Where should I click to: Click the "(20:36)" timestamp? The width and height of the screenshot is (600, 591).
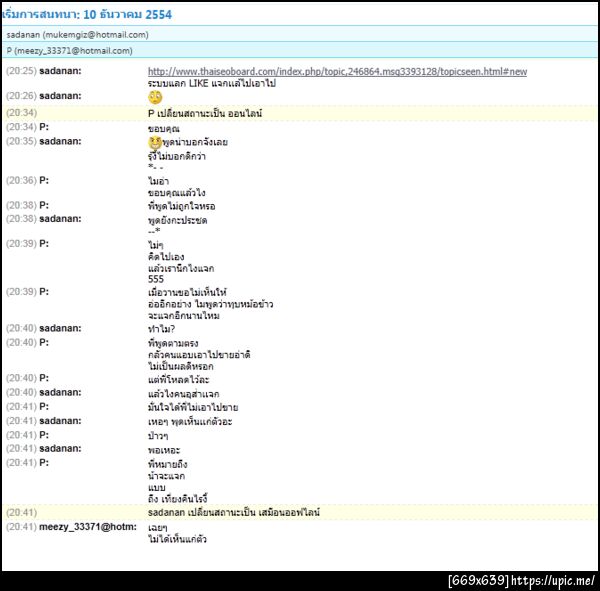coord(21,180)
